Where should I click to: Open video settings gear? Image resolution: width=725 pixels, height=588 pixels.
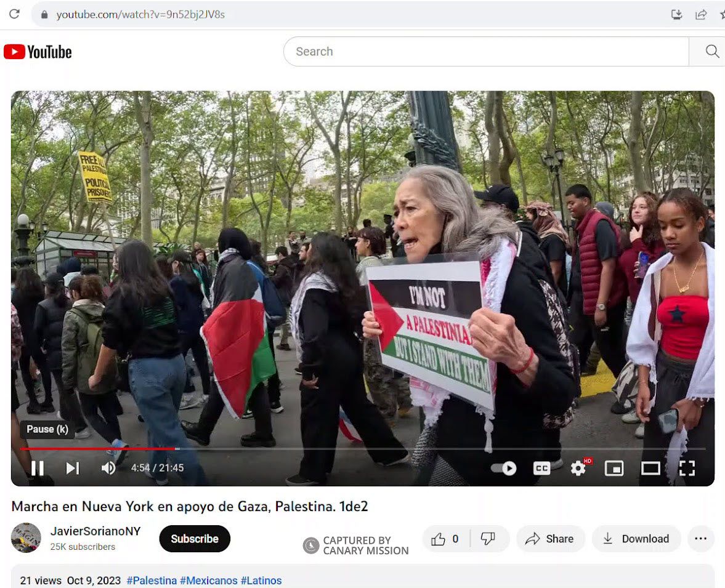pyautogui.click(x=578, y=469)
